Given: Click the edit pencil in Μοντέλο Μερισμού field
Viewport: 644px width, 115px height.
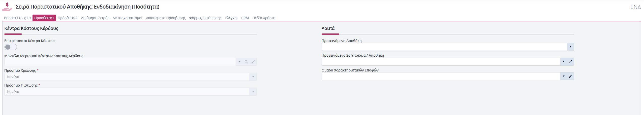Looking at the screenshot, I should click(x=253, y=62).
